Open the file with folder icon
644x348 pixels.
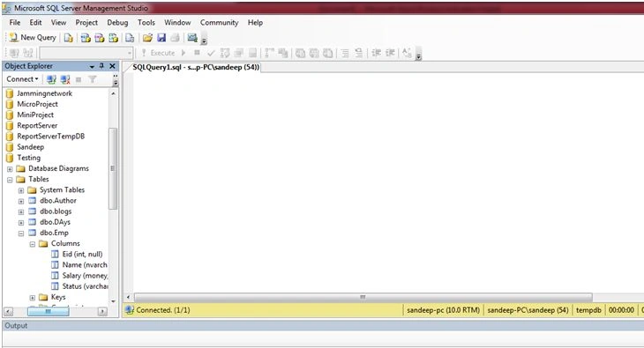pos(147,38)
